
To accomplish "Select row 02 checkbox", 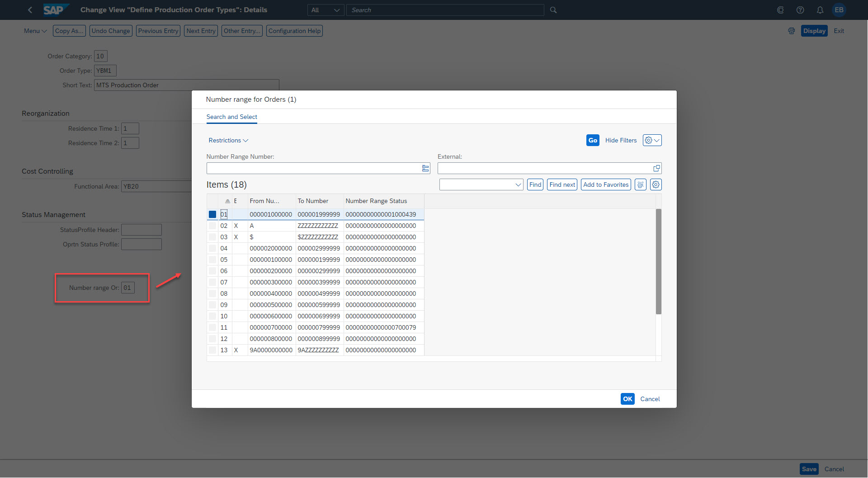I will click(x=212, y=226).
